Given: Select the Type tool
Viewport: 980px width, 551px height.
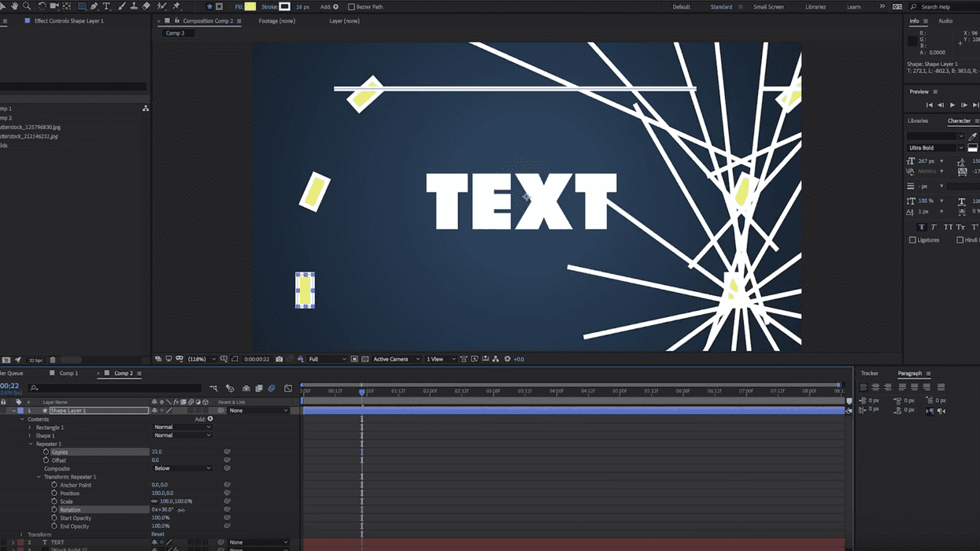Looking at the screenshot, I should point(107,6).
